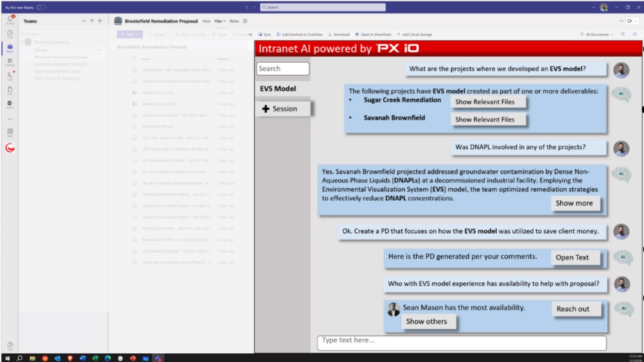Open Outlook from the taskbar
Viewport: 644px width, 362px height.
tap(57, 359)
